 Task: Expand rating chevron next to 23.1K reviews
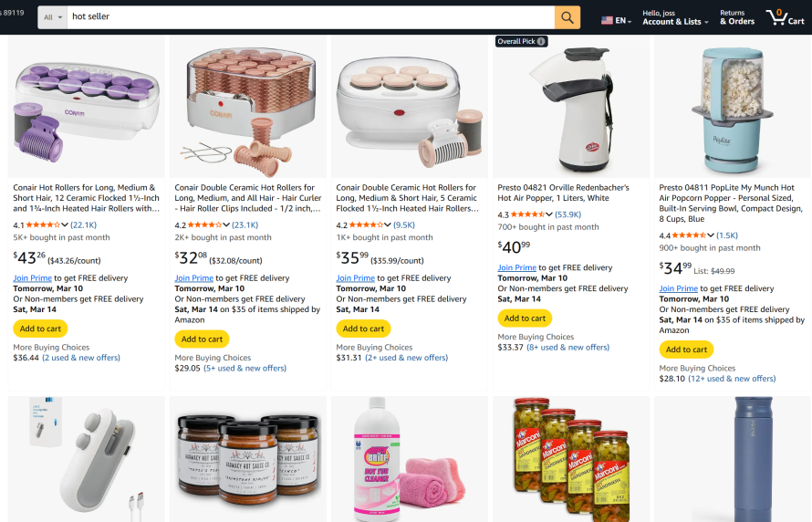[225, 224]
